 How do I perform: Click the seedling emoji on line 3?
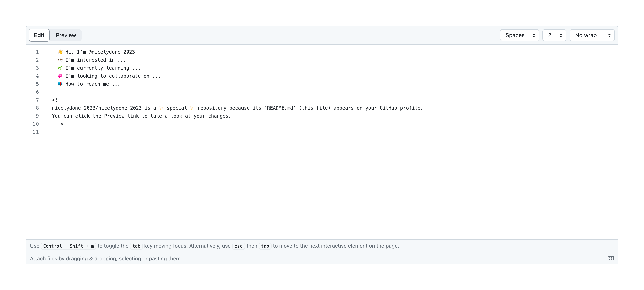tap(60, 68)
